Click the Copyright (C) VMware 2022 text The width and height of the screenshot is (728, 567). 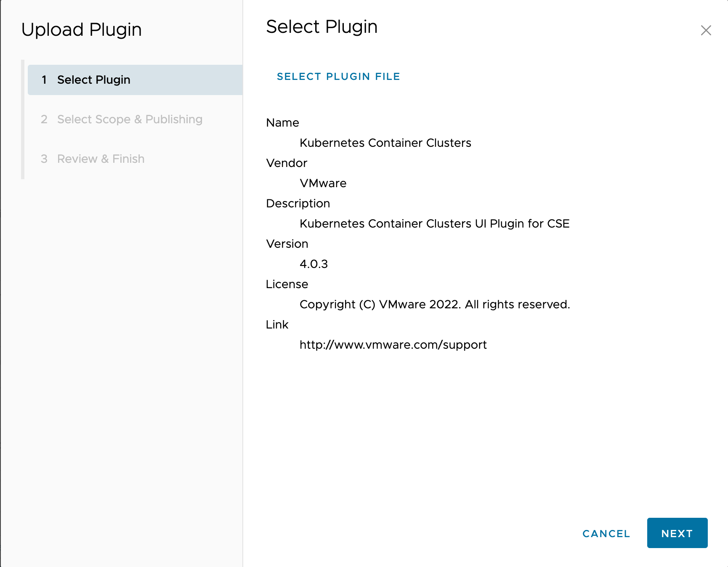(x=435, y=305)
